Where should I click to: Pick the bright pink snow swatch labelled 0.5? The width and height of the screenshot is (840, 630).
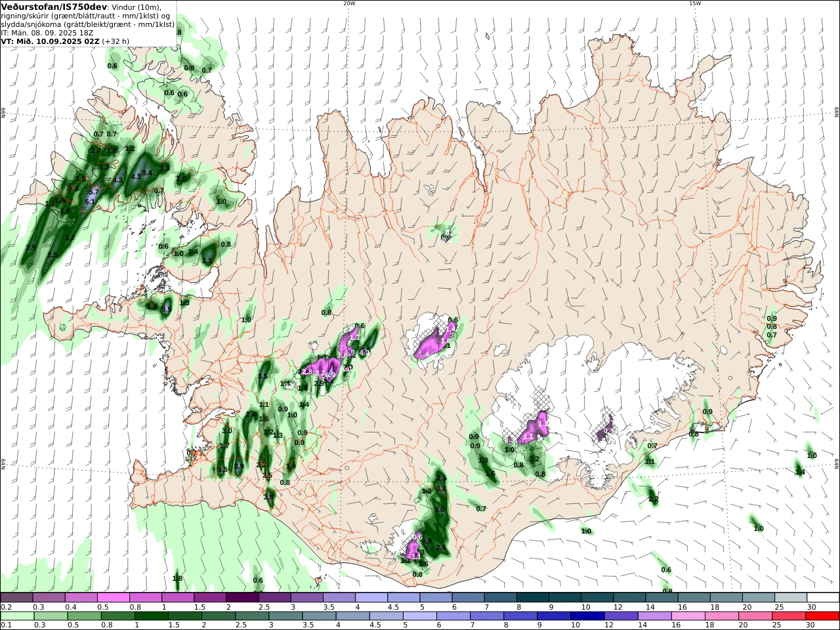click(114, 597)
